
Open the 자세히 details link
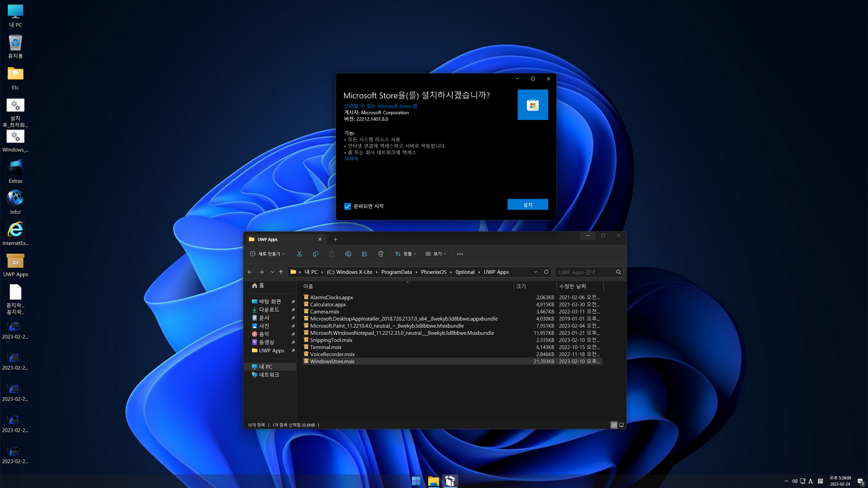[351, 159]
